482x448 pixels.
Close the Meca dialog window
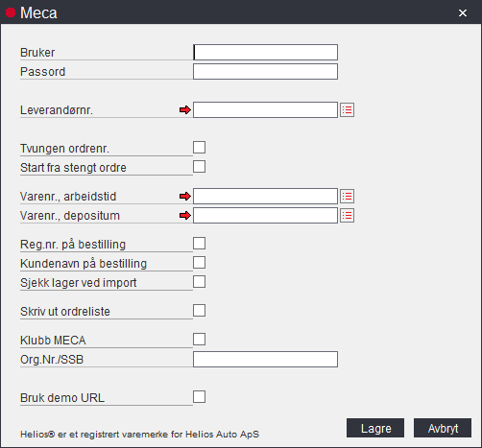coord(463,12)
